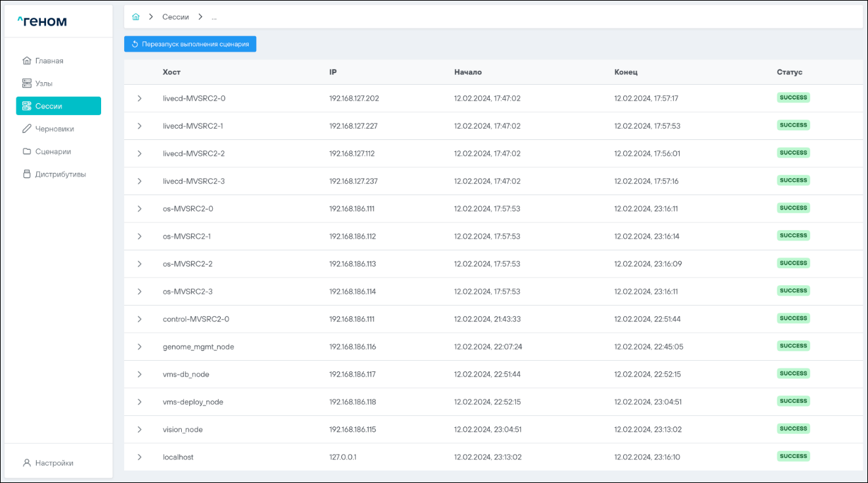Click the Узлы server icon in sidebar
Image resolution: width=868 pixels, height=483 pixels.
tap(27, 83)
